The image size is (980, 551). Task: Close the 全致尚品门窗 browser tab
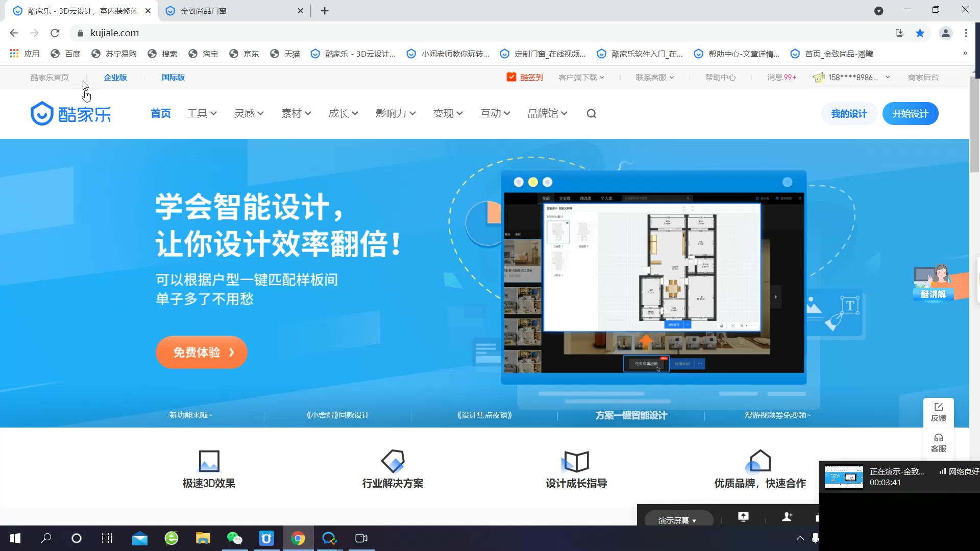click(x=300, y=11)
